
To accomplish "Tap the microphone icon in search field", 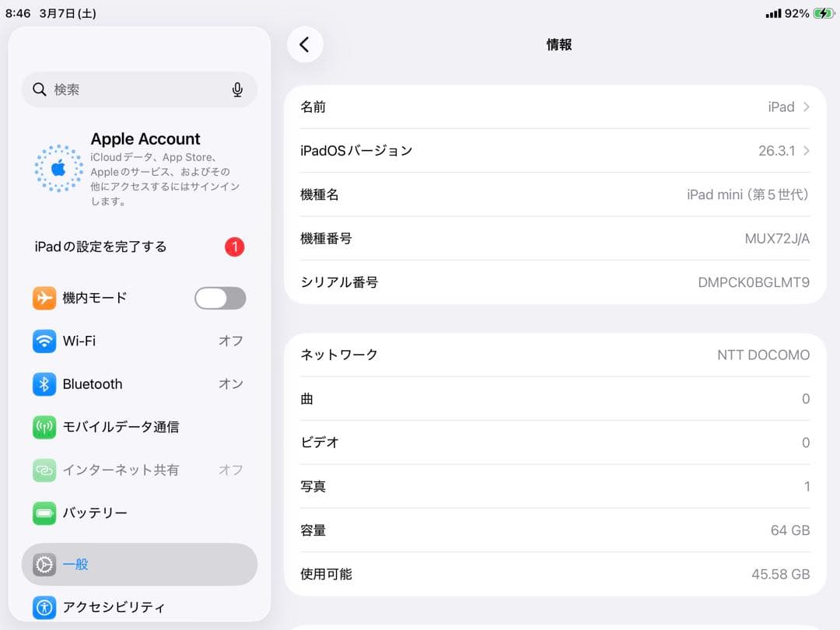I will (237, 89).
